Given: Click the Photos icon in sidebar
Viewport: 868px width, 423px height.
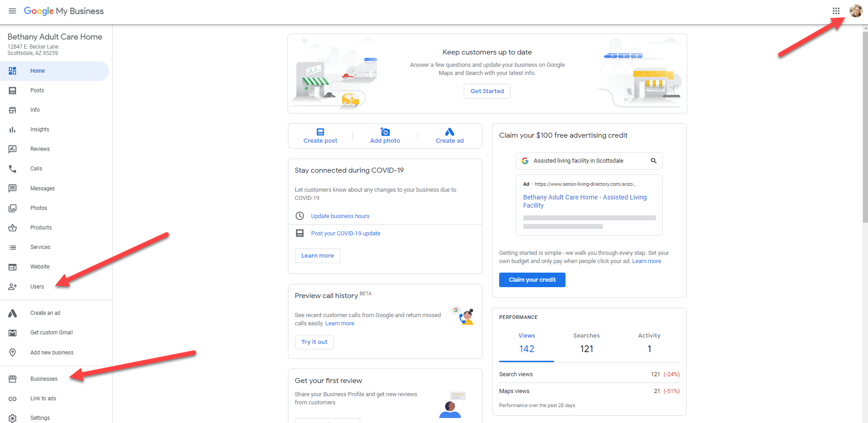Looking at the screenshot, I should coord(12,208).
